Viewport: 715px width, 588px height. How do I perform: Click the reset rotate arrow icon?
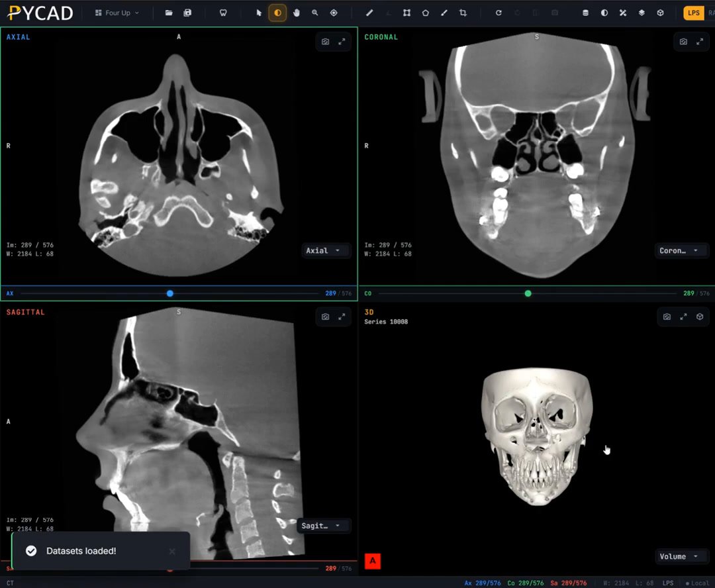[x=499, y=13]
